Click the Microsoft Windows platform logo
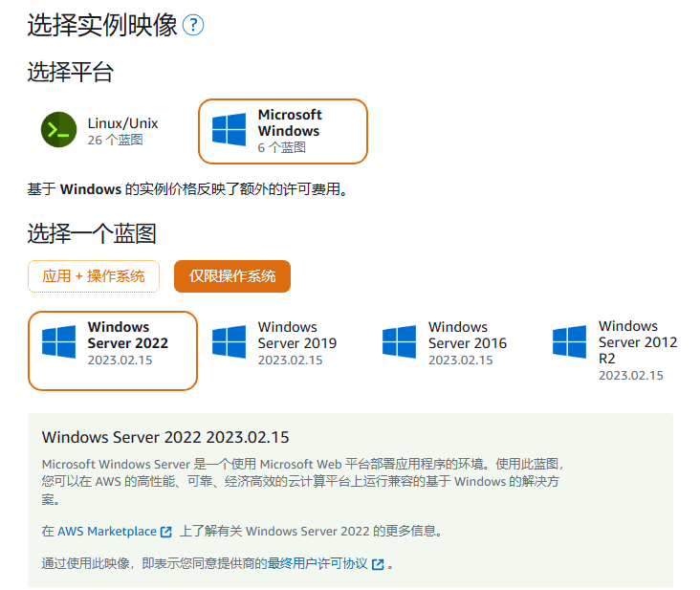This screenshot has width=700, height=590. [x=229, y=129]
